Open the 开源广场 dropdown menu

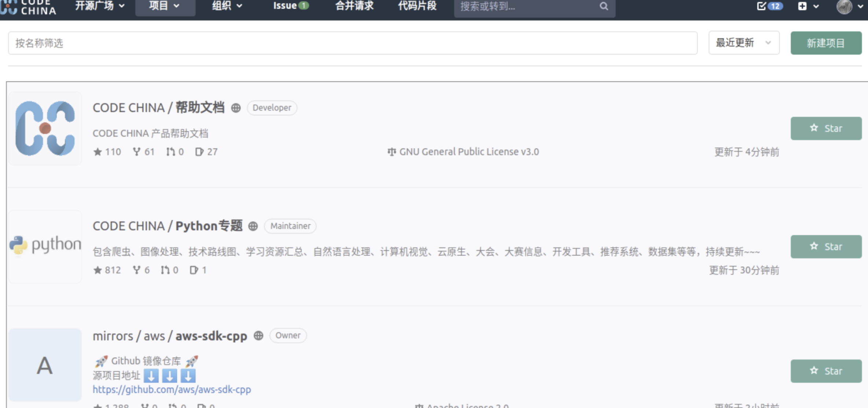point(100,6)
